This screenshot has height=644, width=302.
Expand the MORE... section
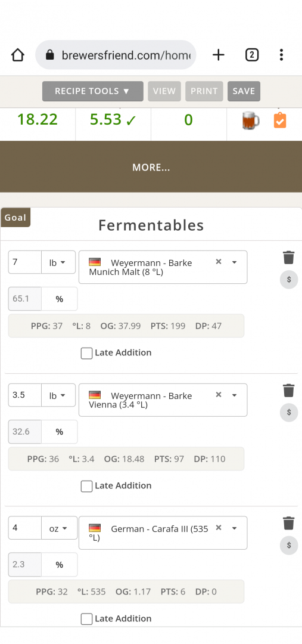(151, 167)
